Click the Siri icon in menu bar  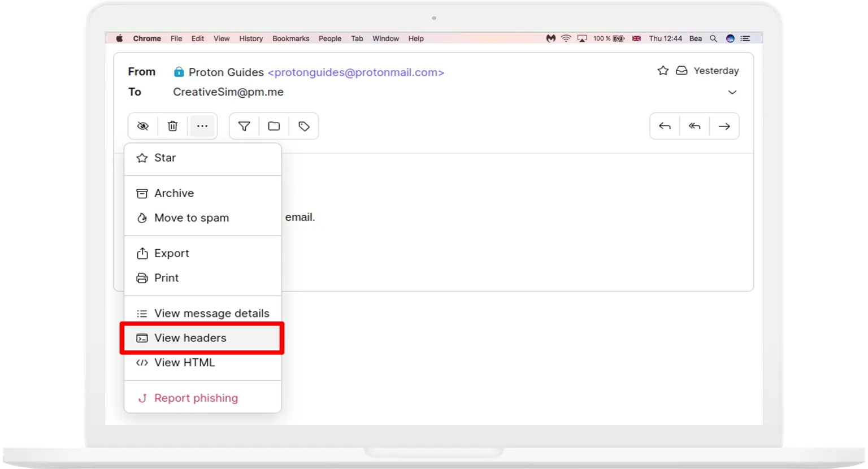point(730,38)
